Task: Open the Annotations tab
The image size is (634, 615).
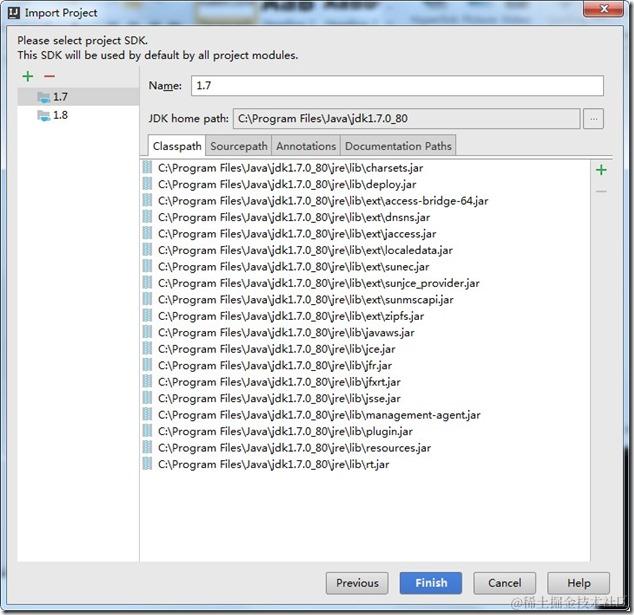Action: point(306,146)
